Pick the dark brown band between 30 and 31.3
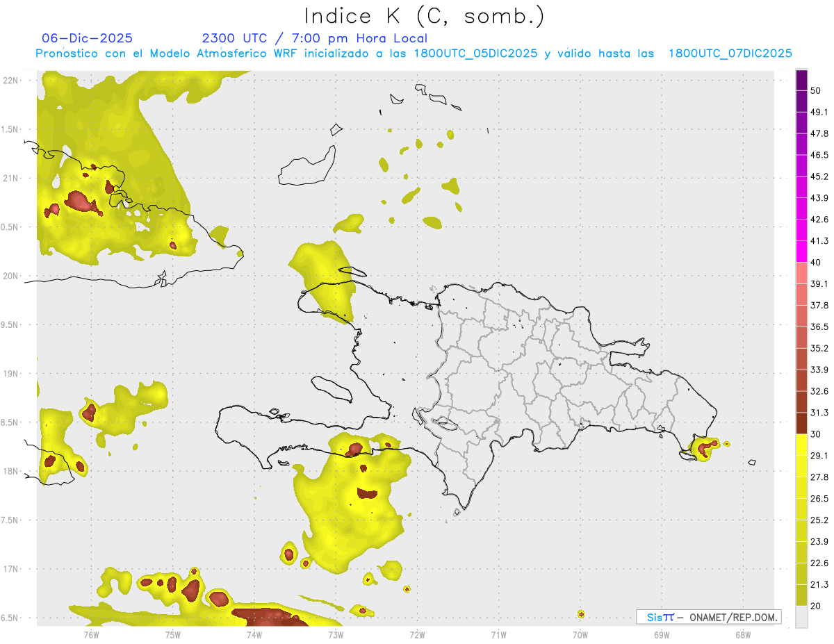This screenshot has width=834, height=644. coord(801,423)
